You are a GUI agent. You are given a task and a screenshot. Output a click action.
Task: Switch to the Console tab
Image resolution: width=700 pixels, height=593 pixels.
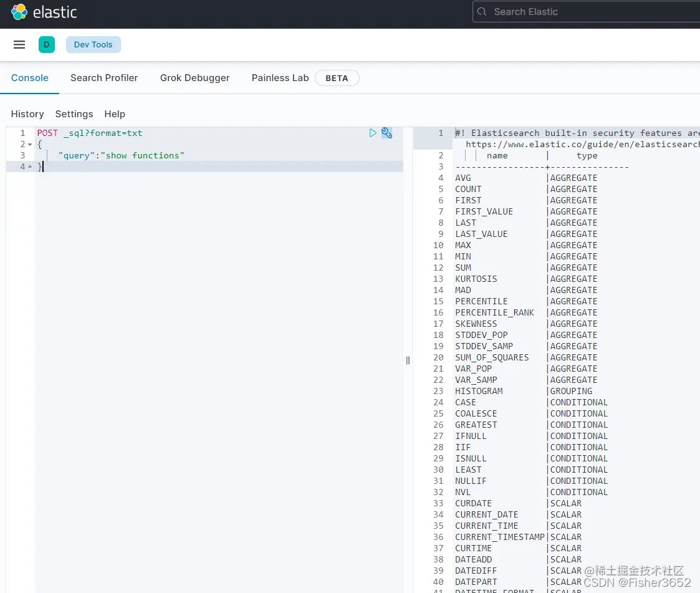click(x=29, y=78)
